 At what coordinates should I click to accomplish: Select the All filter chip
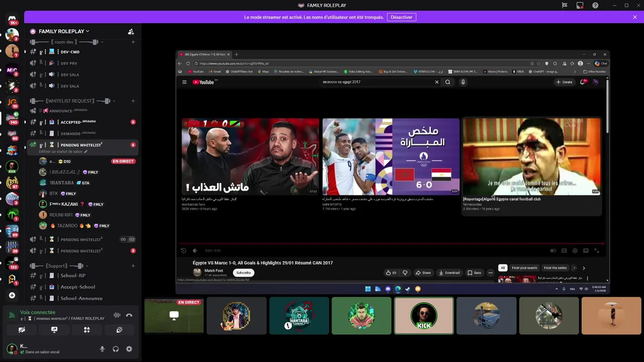(503, 268)
